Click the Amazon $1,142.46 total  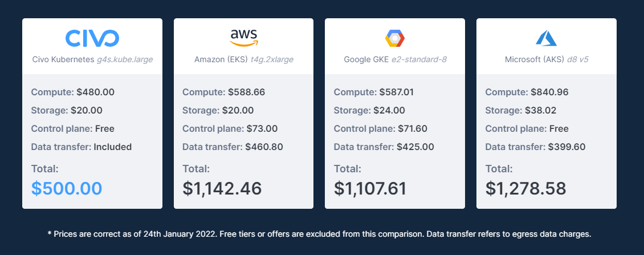coord(222,188)
